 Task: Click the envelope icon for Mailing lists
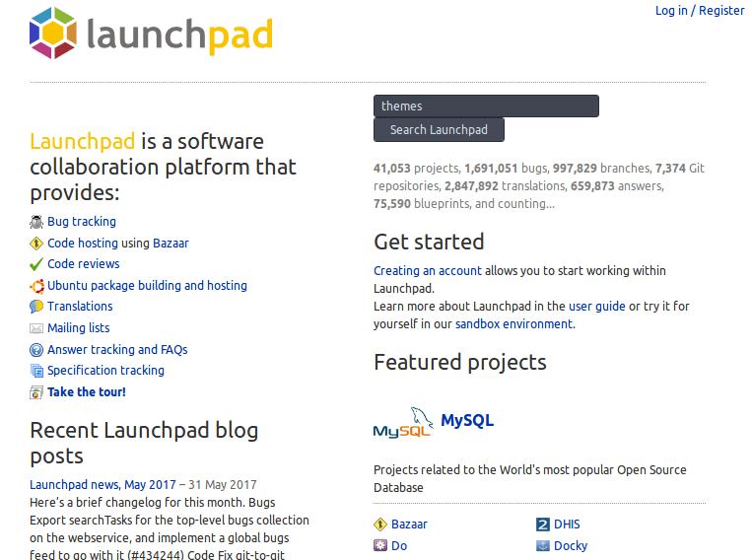point(36,328)
